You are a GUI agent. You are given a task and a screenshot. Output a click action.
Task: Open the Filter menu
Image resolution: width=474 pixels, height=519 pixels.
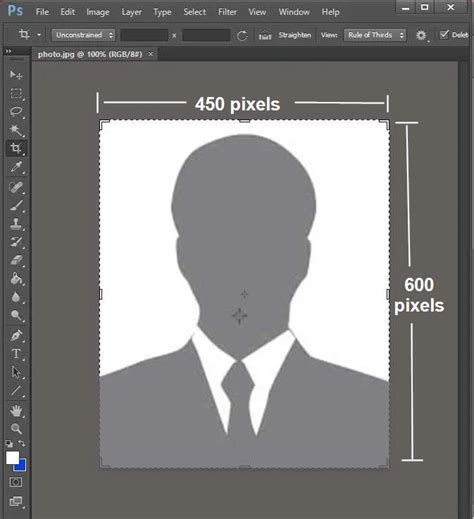[227, 12]
